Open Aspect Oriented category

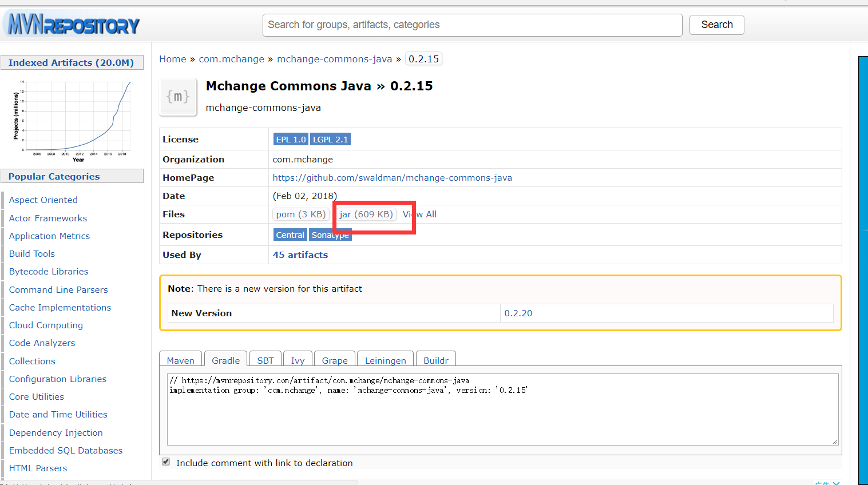click(x=43, y=200)
